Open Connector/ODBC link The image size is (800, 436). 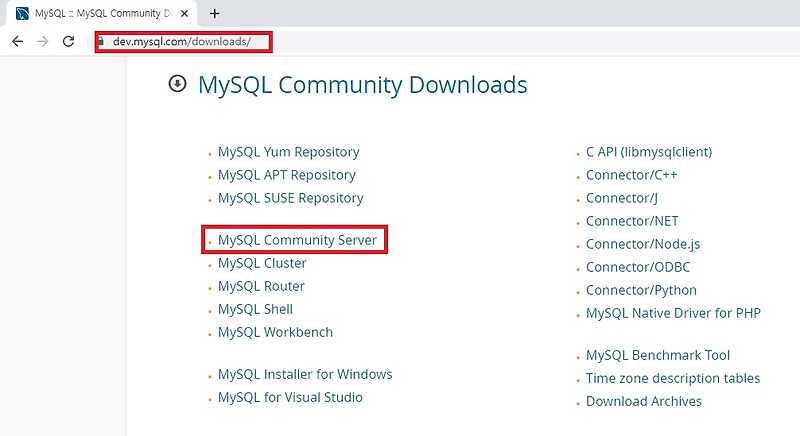[x=638, y=267]
